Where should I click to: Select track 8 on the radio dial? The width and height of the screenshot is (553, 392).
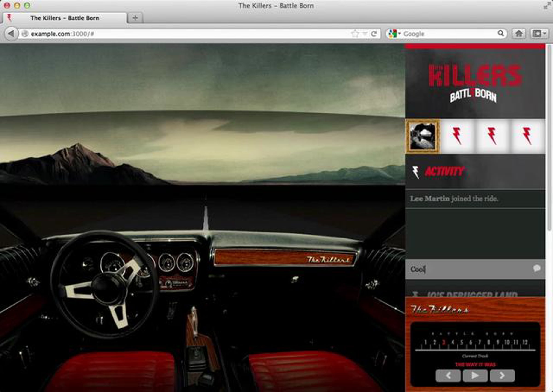point(489,342)
